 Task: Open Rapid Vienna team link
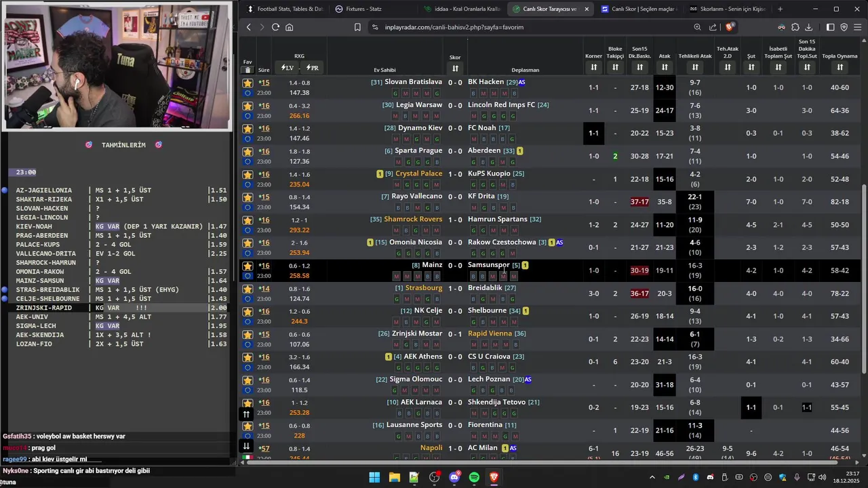click(490, 333)
